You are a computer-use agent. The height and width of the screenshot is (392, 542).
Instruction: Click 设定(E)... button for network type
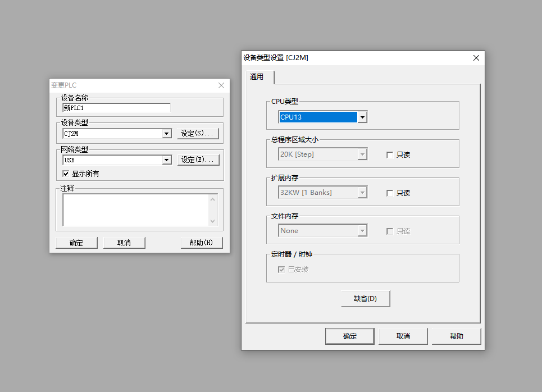pyautogui.click(x=198, y=160)
